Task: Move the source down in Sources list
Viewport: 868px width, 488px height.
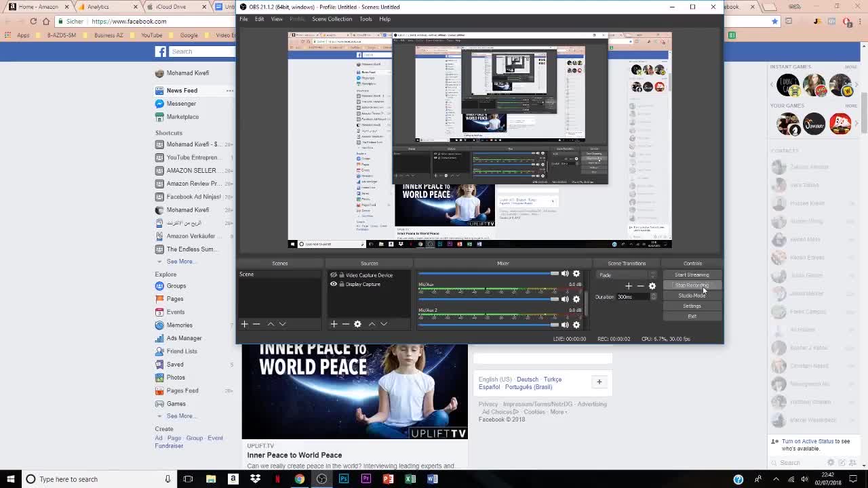Action: (383, 324)
